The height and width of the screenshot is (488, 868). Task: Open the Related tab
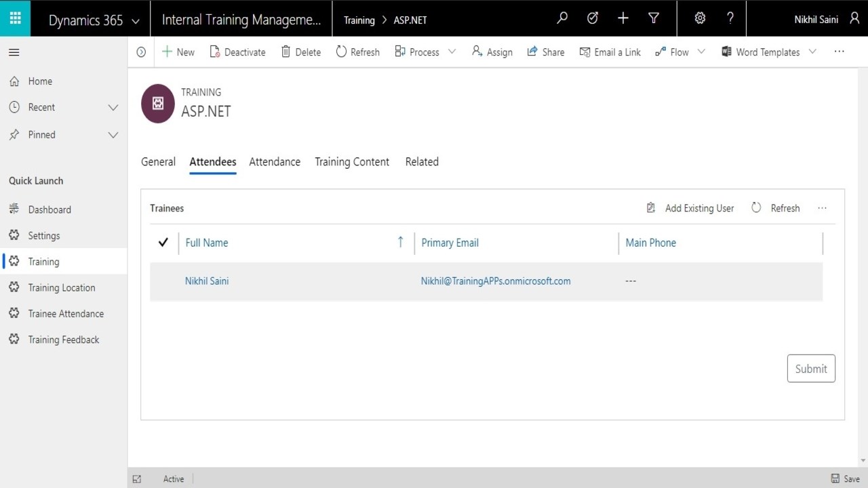pos(422,162)
